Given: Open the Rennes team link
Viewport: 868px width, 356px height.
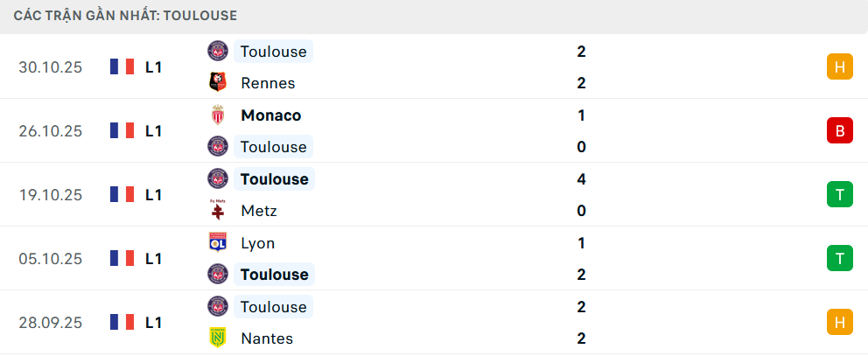Looking at the screenshot, I should tap(268, 83).
